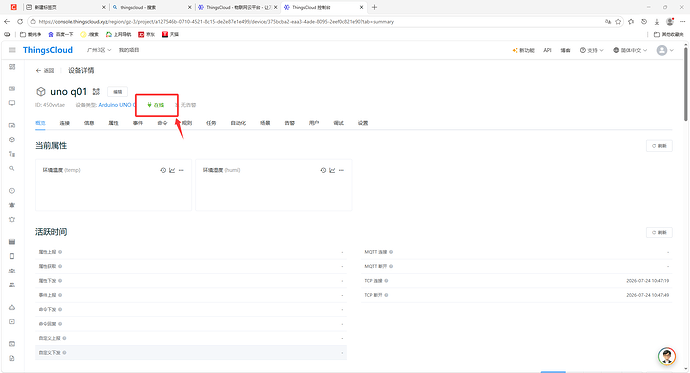Open history icon on the humi card
Image resolution: width=690 pixels, height=373 pixels.
323,170
